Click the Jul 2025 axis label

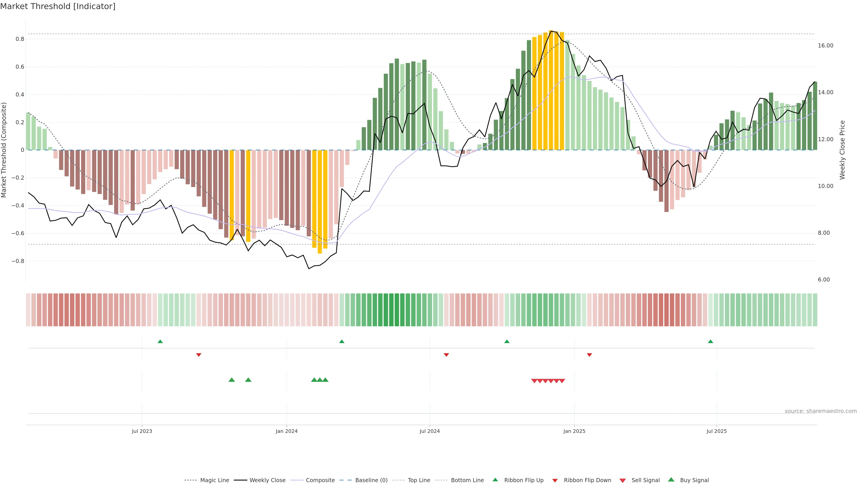(x=716, y=431)
